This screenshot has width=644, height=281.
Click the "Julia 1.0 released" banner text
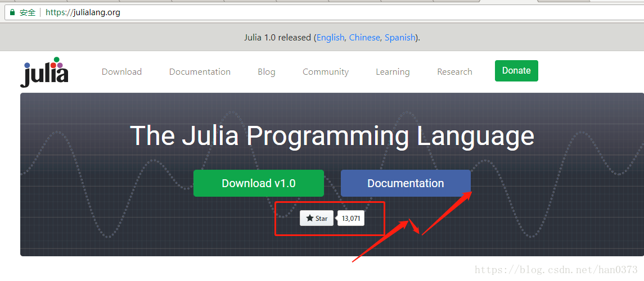pyautogui.click(x=278, y=37)
